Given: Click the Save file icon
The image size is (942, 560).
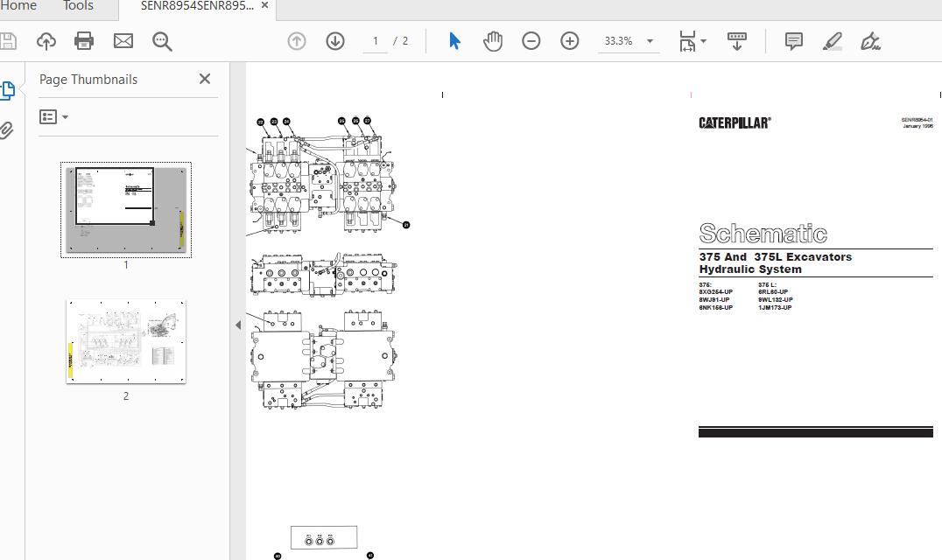Looking at the screenshot, I should pyautogui.click(x=7, y=41).
